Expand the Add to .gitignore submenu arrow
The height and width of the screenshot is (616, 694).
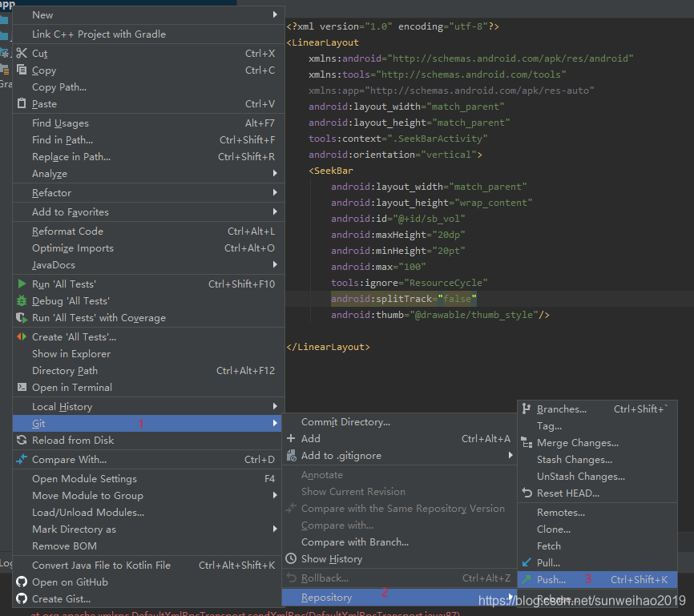[x=510, y=455]
